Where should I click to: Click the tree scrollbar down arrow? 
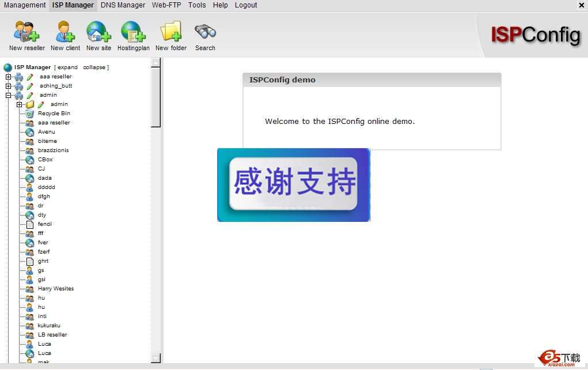pyautogui.click(x=155, y=358)
